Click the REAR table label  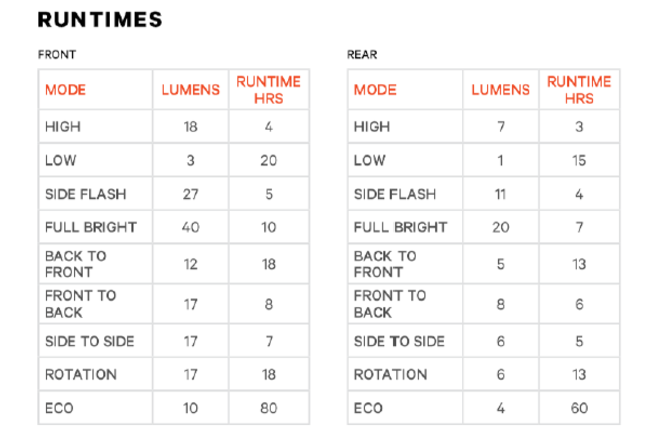coord(362,54)
